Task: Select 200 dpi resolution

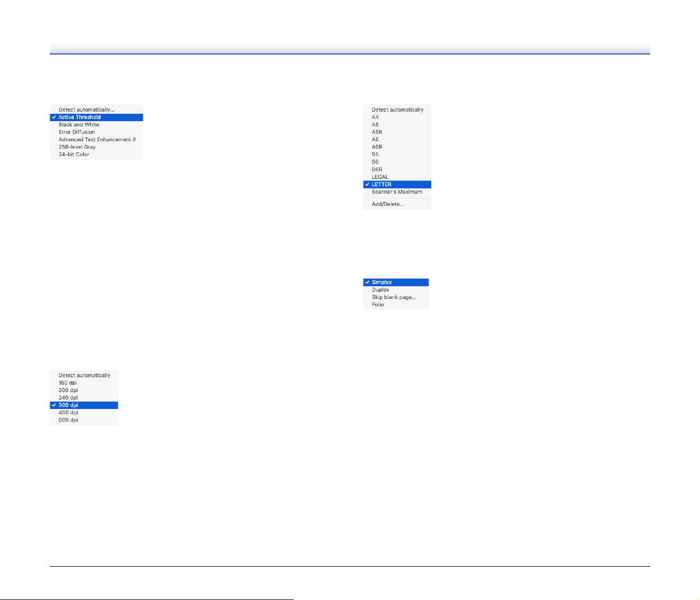Action: [84, 390]
